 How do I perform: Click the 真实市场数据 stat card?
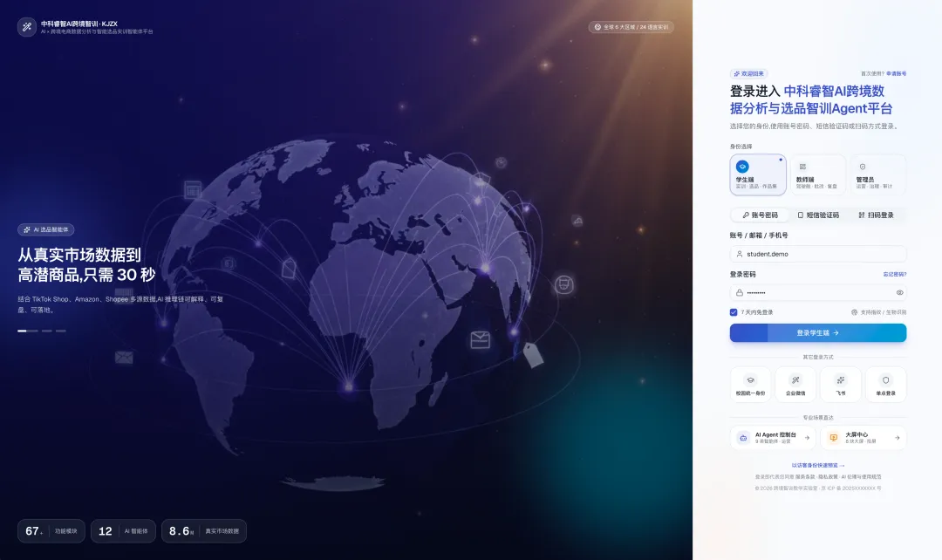pyautogui.click(x=203, y=531)
